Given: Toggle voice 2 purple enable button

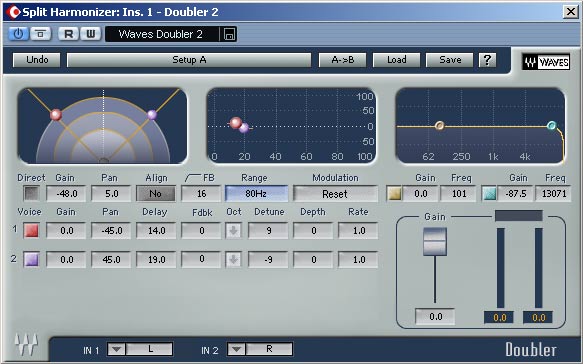Looking at the screenshot, I should coord(31,259).
